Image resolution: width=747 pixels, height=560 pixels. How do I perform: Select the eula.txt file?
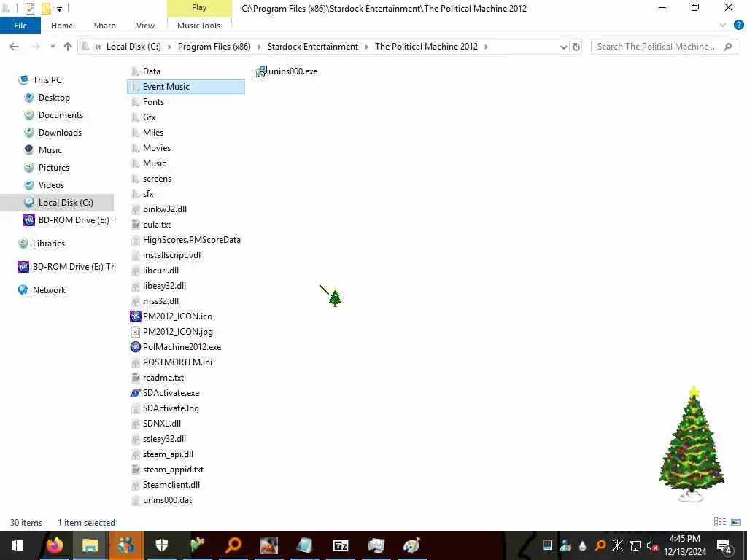157,225
